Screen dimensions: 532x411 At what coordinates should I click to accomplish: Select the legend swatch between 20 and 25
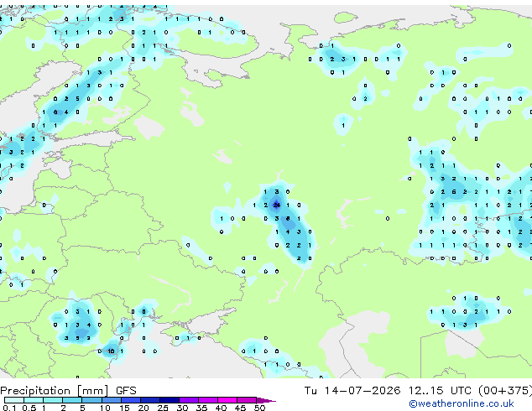click(150, 400)
